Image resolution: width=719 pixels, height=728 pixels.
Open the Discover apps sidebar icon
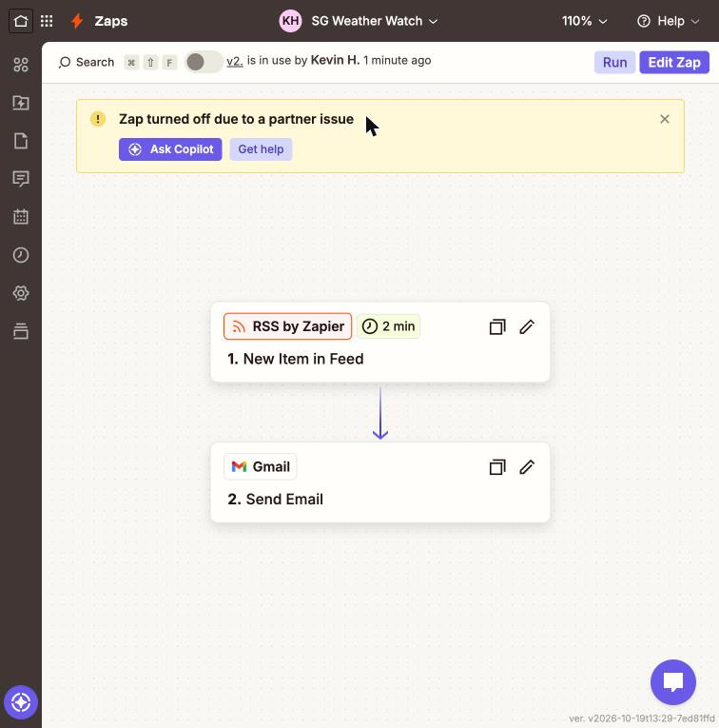pyautogui.click(x=21, y=65)
